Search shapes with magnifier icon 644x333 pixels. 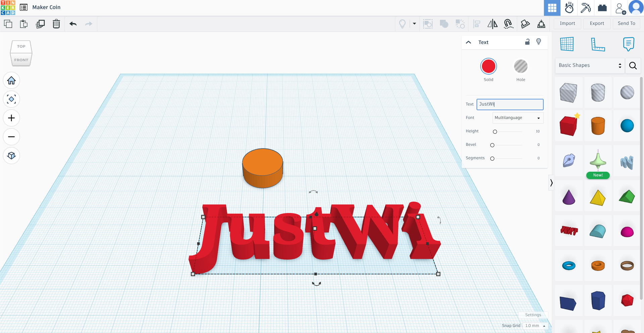click(633, 66)
